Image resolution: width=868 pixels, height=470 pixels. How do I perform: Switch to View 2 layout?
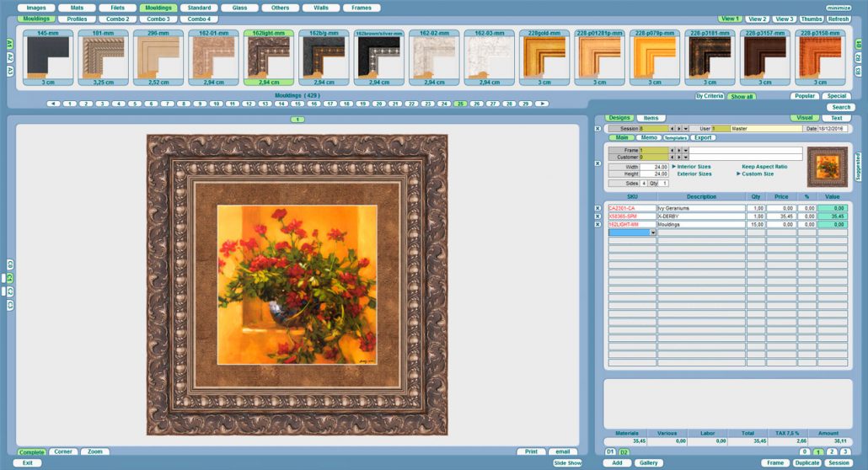[x=758, y=19]
